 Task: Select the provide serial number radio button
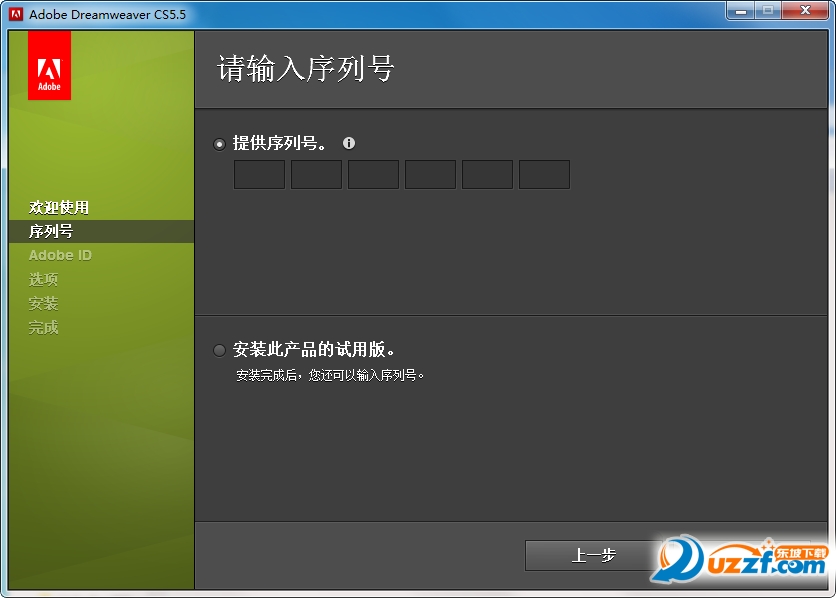point(219,144)
